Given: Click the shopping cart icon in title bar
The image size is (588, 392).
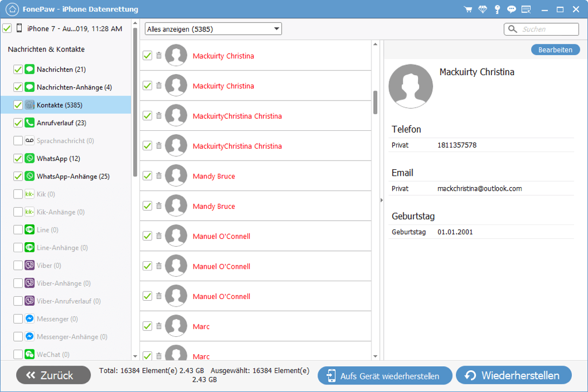Looking at the screenshot, I should click(x=468, y=9).
